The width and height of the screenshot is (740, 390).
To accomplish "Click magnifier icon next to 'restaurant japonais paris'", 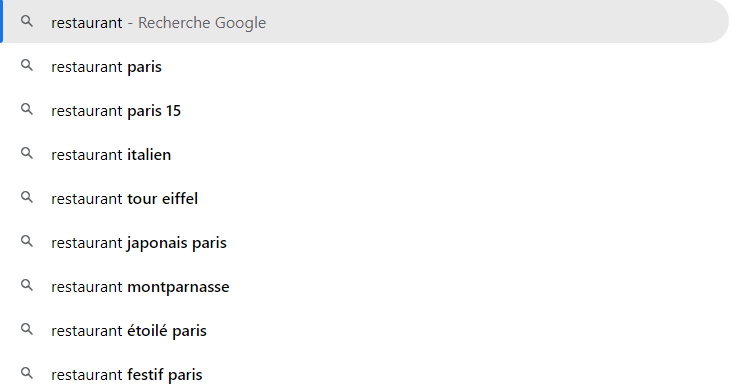I will point(27,241).
